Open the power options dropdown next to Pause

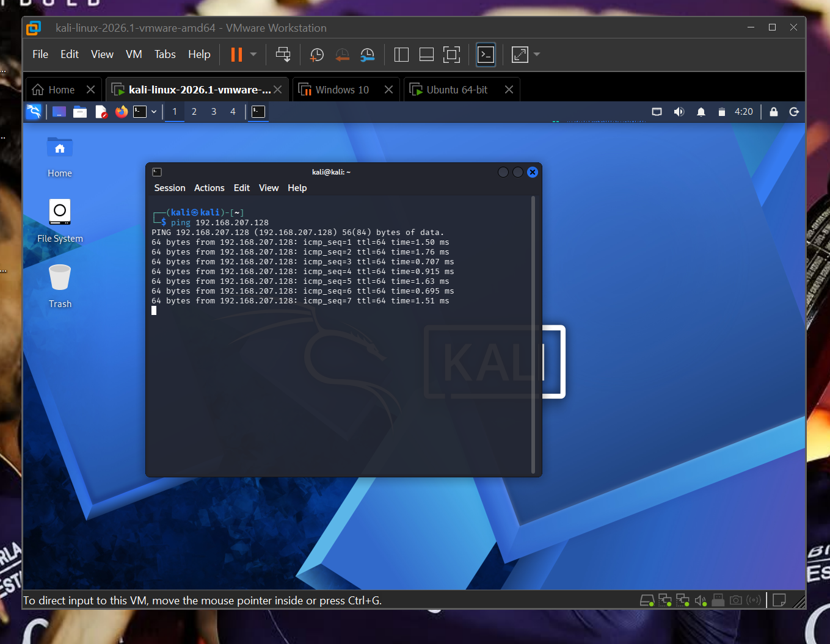tap(253, 54)
